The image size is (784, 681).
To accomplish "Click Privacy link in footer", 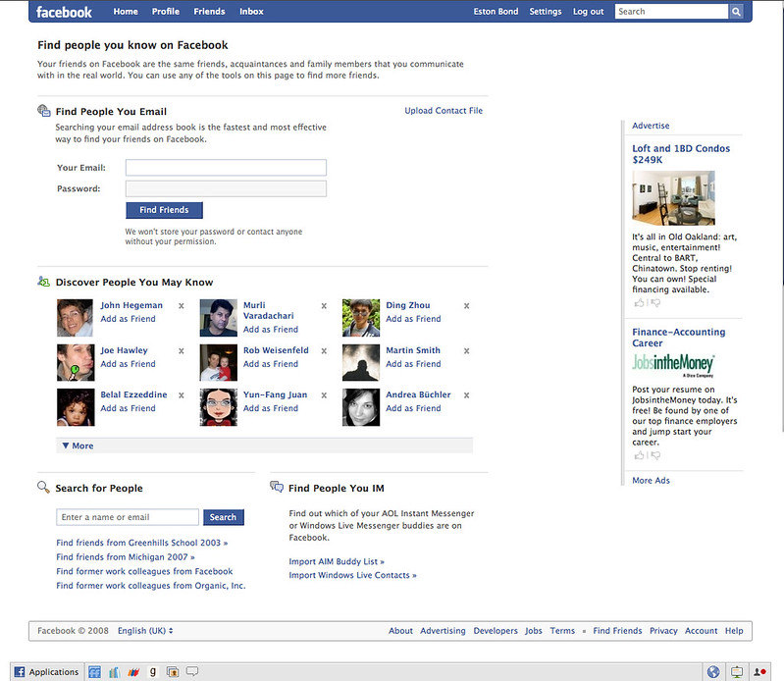I will click(663, 631).
